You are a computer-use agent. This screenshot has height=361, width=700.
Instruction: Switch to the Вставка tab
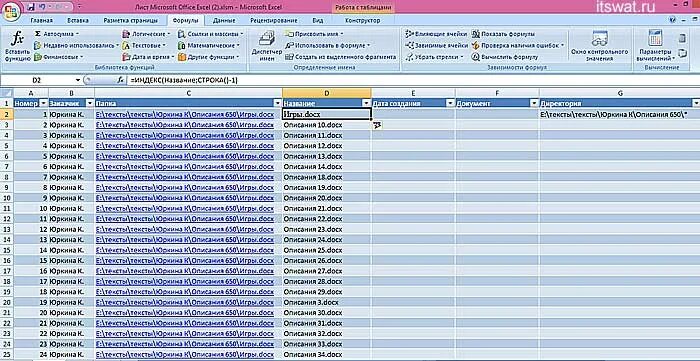coord(78,21)
